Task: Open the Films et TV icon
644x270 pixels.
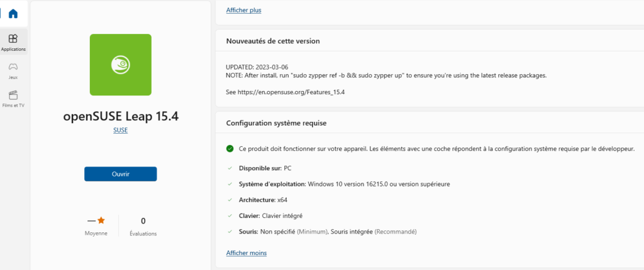Action: (x=13, y=95)
